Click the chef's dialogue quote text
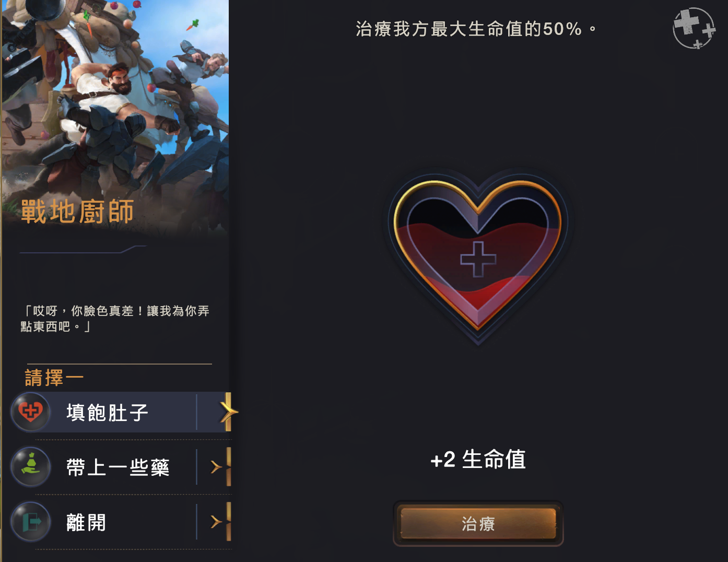This screenshot has width=728, height=562. click(115, 319)
